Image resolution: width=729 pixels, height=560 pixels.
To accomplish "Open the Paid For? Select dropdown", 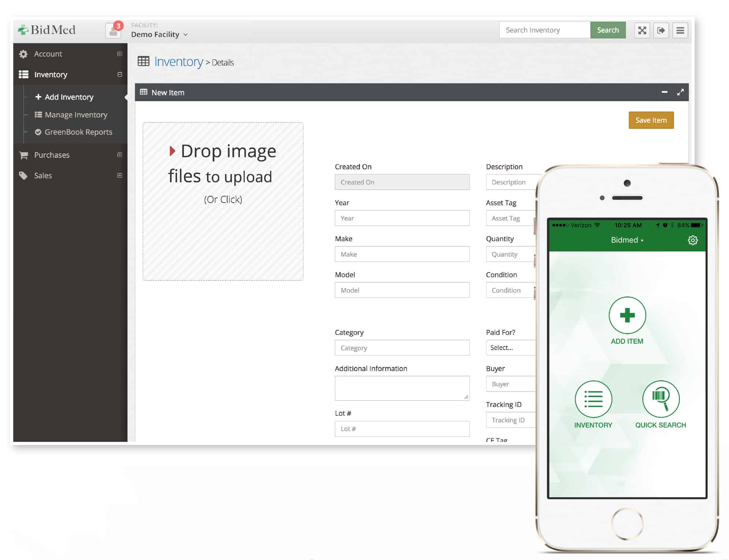I will click(511, 348).
